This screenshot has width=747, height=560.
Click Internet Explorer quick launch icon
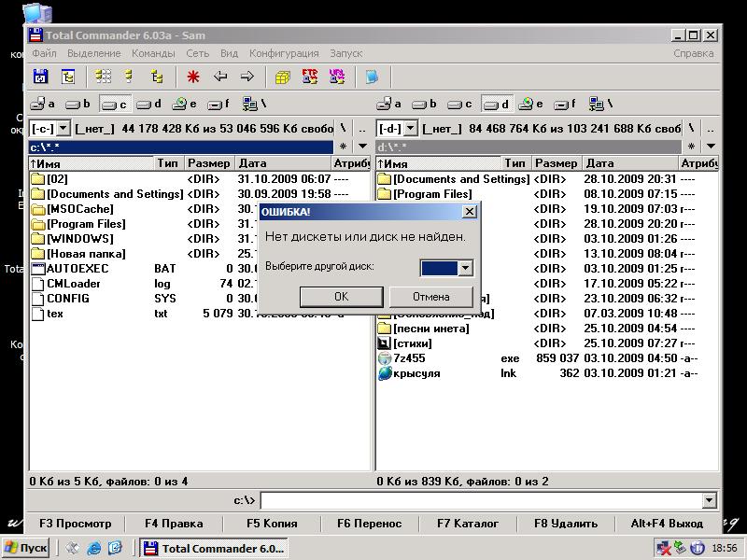pos(94,548)
